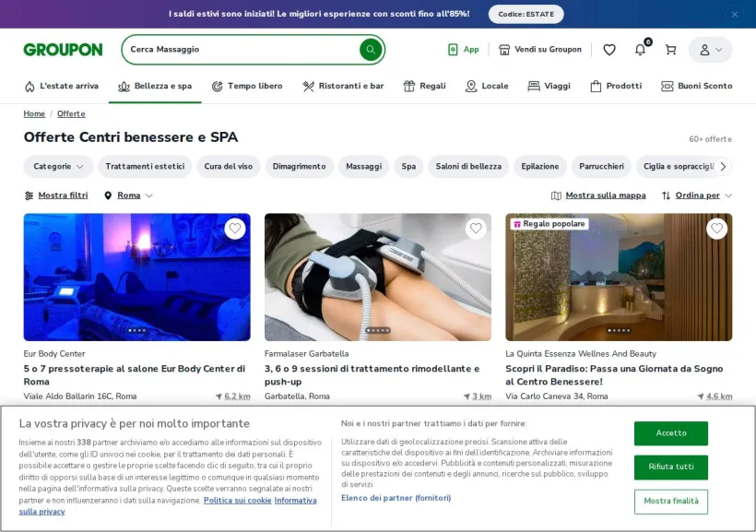
Task: Open the Prodotti menu
Action: coord(616,87)
